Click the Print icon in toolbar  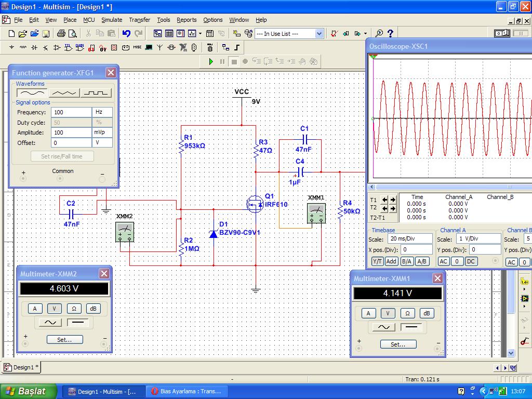pos(61,34)
